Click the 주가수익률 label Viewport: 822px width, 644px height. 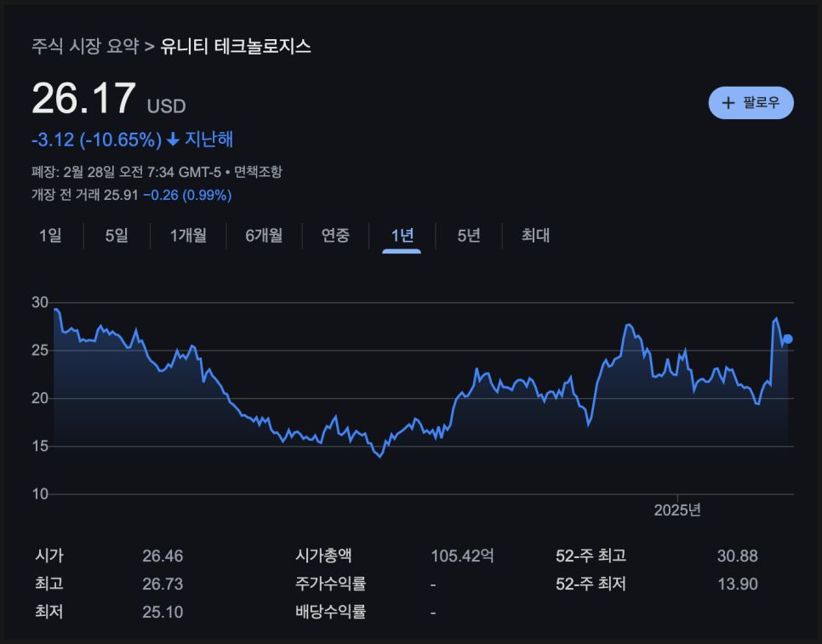(x=330, y=584)
